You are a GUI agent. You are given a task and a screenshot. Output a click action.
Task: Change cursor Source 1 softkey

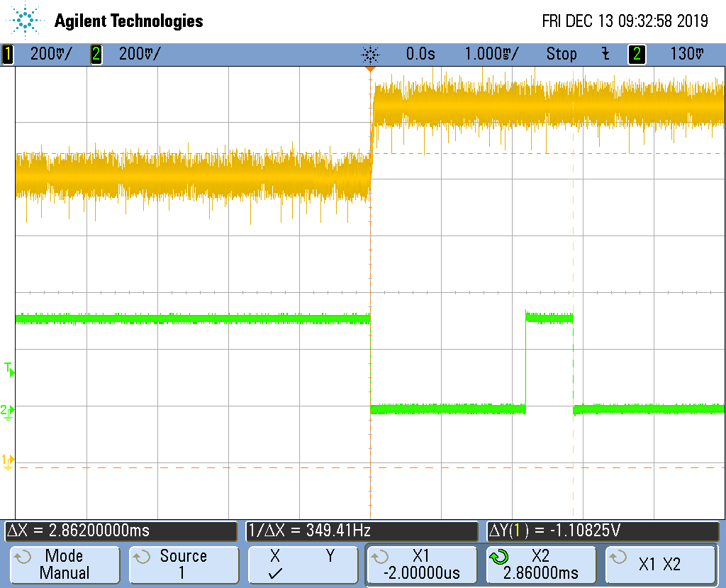(184, 565)
